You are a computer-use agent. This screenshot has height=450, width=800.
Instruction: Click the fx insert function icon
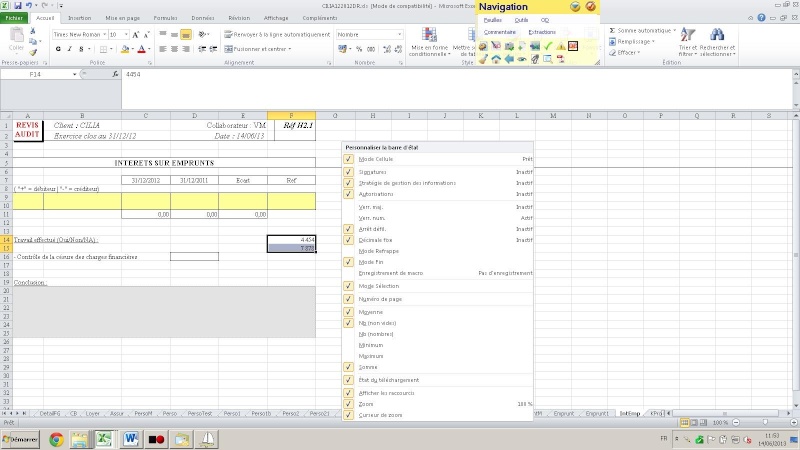(x=115, y=74)
